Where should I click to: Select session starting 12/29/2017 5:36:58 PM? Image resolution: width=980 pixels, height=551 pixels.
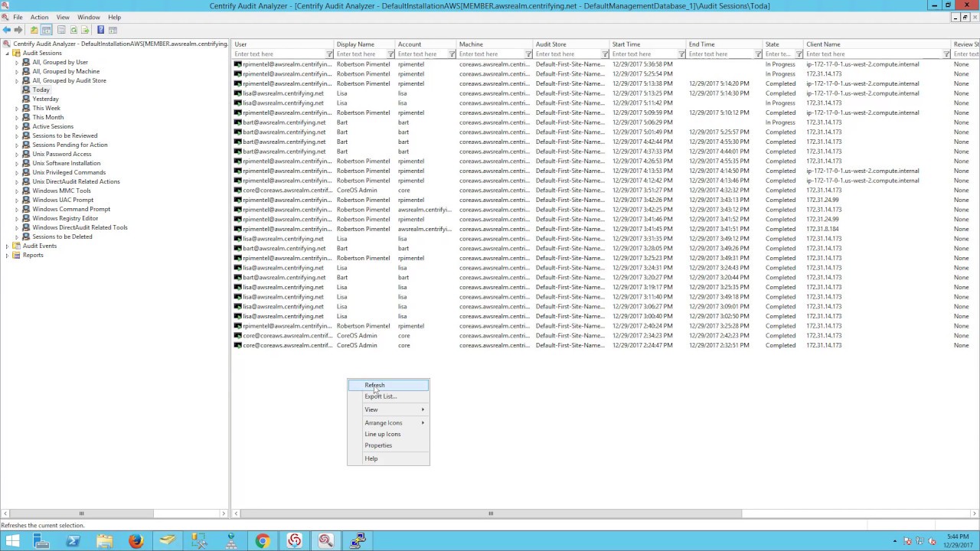point(605,64)
